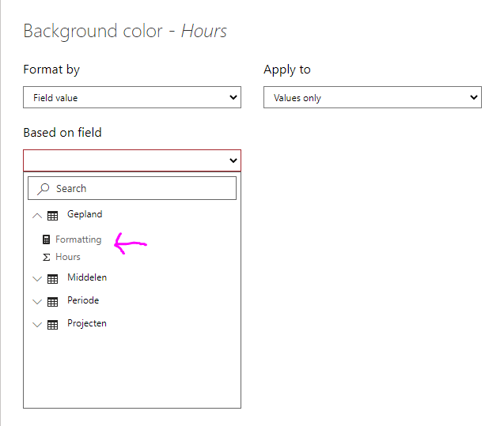Image resolution: width=504 pixels, height=426 pixels.
Task: Select the Formatting measure
Action: pyautogui.click(x=78, y=239)
